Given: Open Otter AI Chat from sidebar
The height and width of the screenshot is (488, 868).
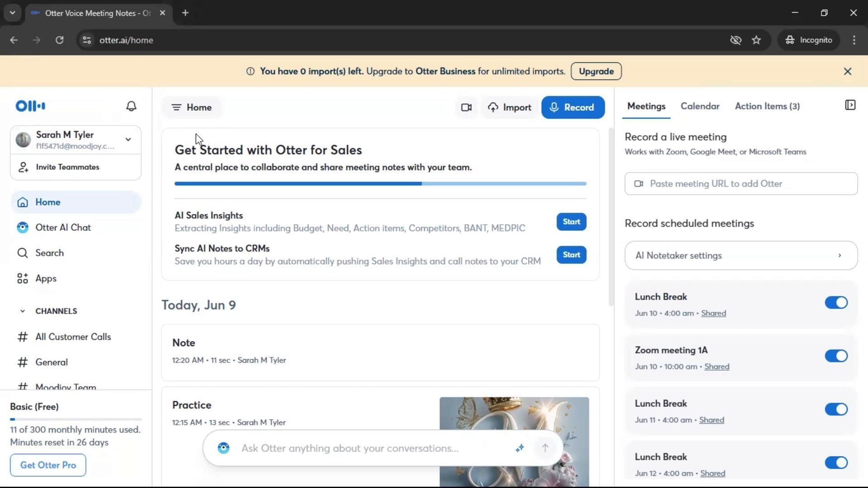Looking at the screenshot, I should [63, 228].
